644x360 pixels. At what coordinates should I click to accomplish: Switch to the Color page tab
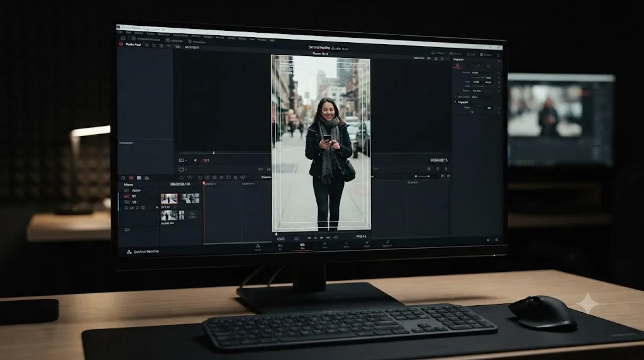[347, 245]
